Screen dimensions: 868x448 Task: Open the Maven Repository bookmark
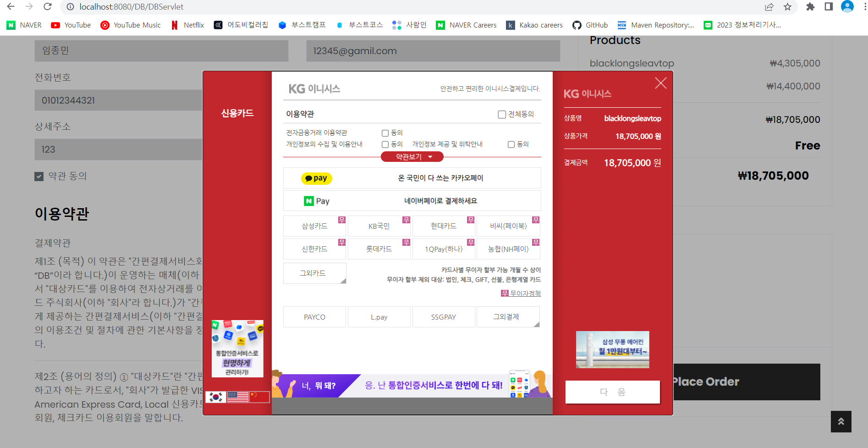click(656, 25)
